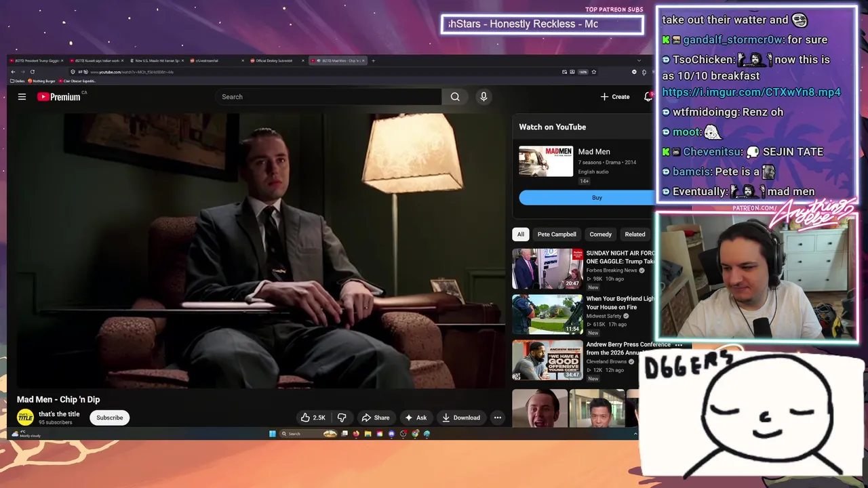
Task: Expand the browser tab list chevron
Action: (x=638, y=60)
